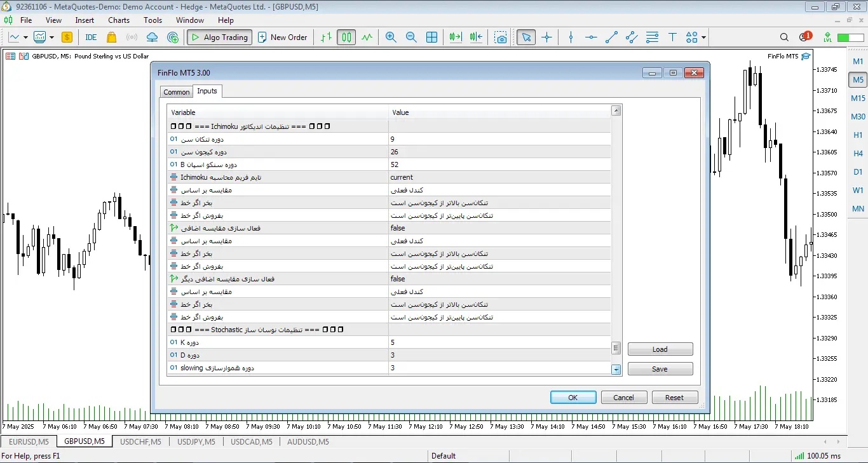Click the inputs list scrollbar thumb

click(616, 347)
